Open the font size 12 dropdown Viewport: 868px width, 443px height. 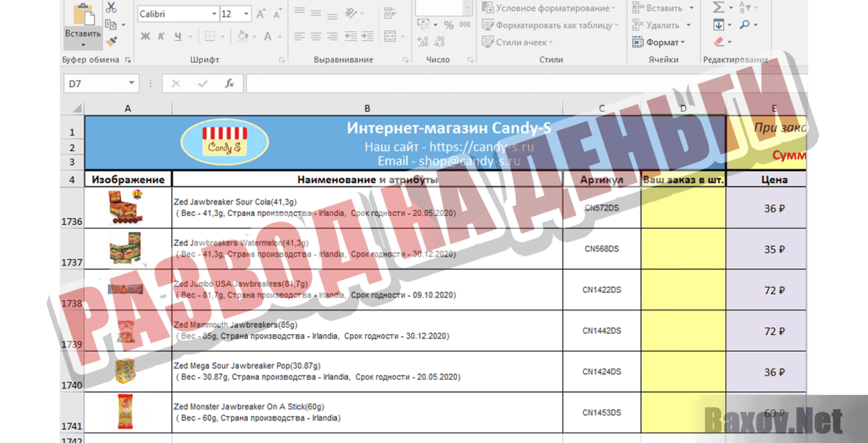click(x=246, y=14)
